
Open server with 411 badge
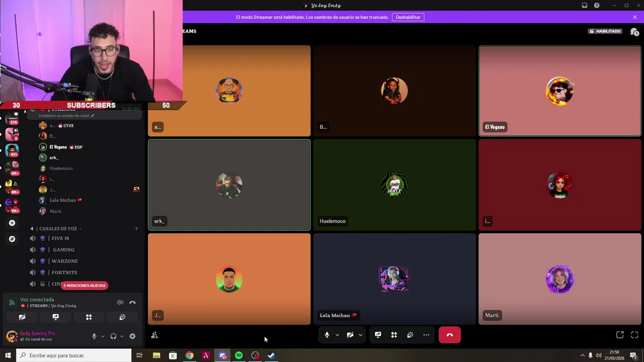[12, 150]
